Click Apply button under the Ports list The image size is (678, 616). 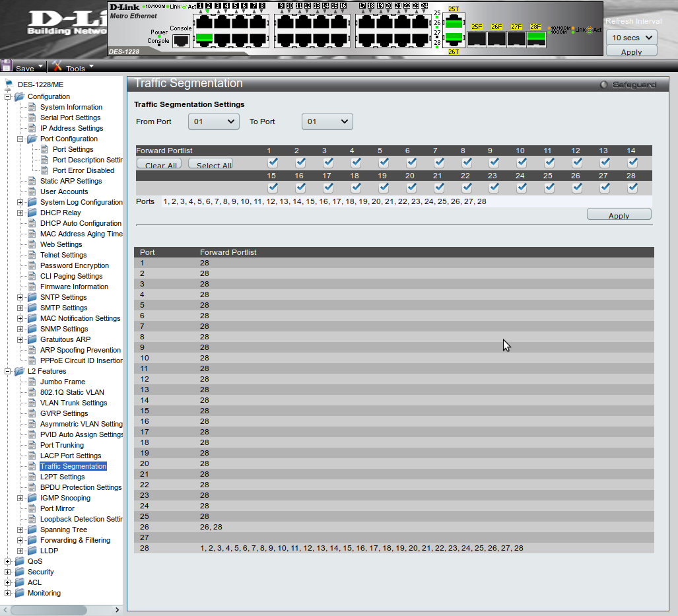point(619,215)
